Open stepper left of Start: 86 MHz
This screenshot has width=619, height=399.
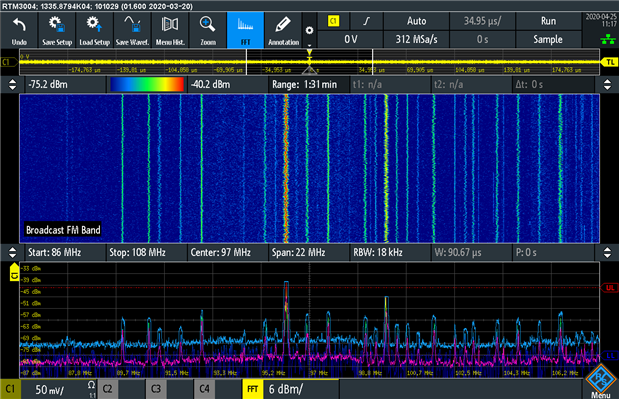click(12, 253)
